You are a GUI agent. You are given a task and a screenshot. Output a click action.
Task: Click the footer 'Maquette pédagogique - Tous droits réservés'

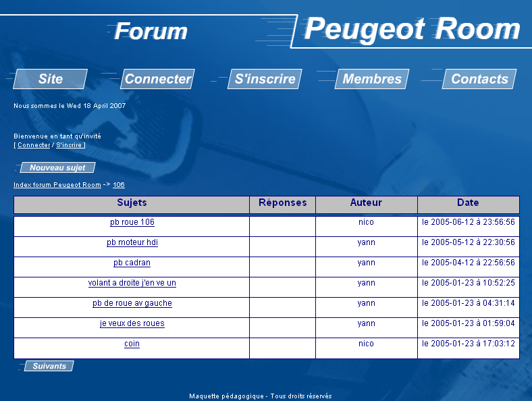point(260,396)
